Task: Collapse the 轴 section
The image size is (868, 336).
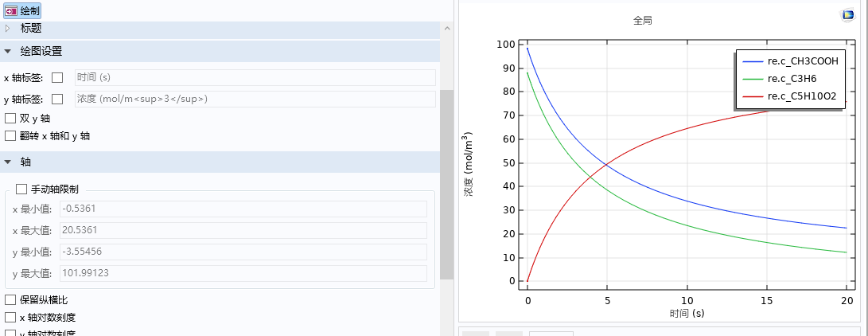Action: [8, 162]
